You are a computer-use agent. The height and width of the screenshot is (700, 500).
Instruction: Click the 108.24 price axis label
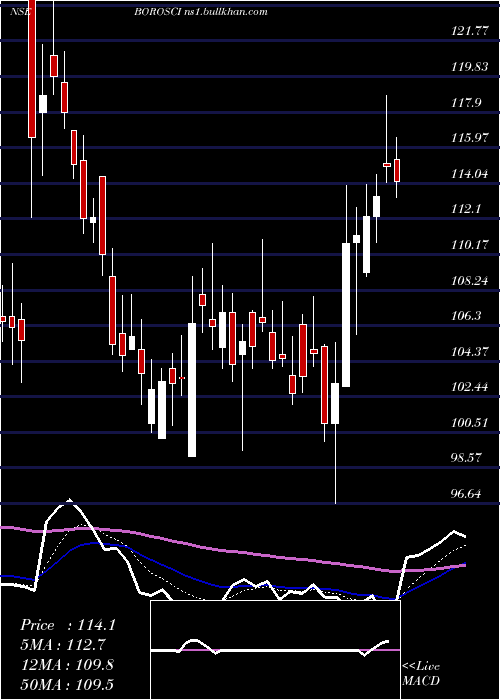tap(470, 280)
